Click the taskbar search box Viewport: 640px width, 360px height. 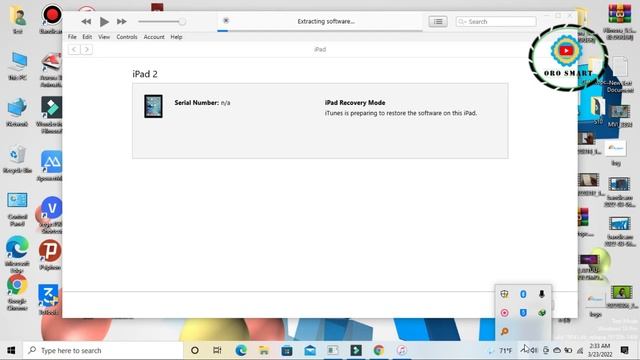point(103,350)
